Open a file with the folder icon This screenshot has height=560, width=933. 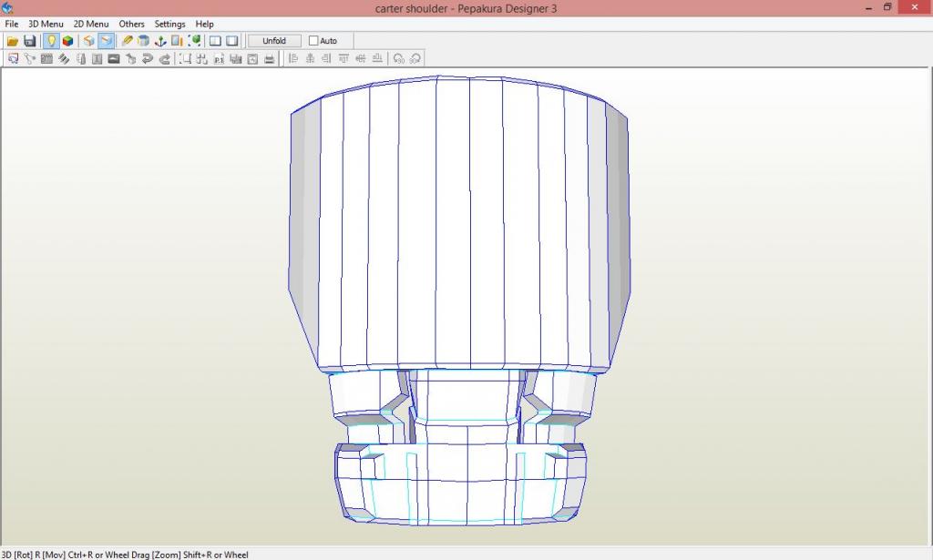pos(13,41)
